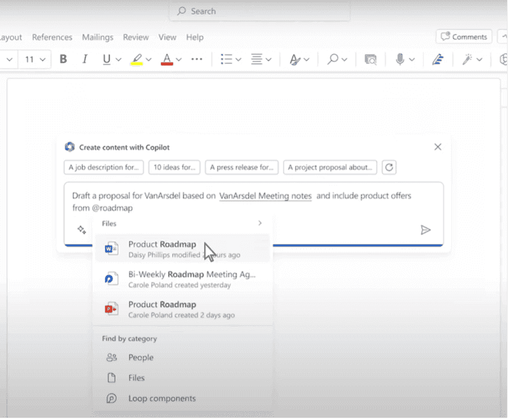510x420 pixels.
Task: Click the Find magnifier icon
Action: [x=333, y=59]
